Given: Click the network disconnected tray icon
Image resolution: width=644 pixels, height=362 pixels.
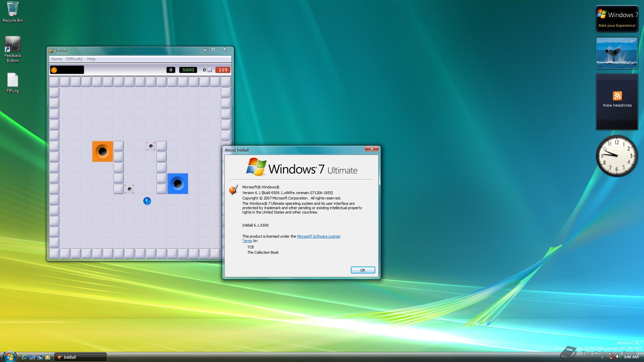Looking at the screenshot, I should [x=612, y=357].
